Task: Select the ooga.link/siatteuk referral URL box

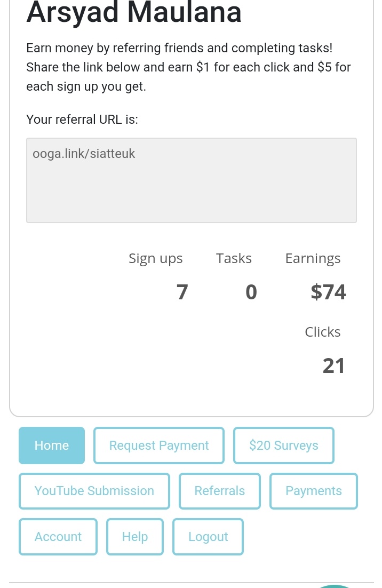Action: (x=192, y=180)
